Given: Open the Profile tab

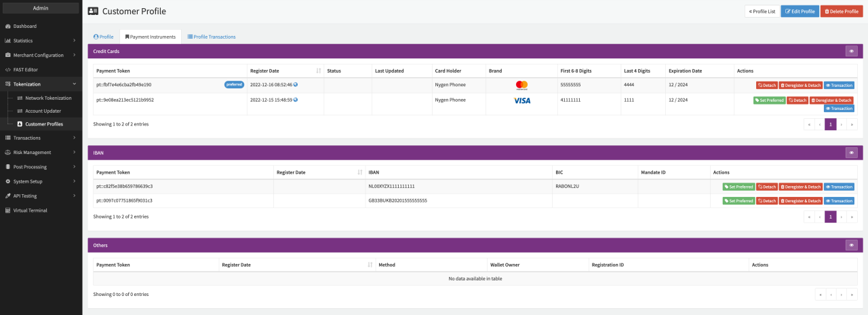Looking at the screenshot, I should click(x=103, y=37).
